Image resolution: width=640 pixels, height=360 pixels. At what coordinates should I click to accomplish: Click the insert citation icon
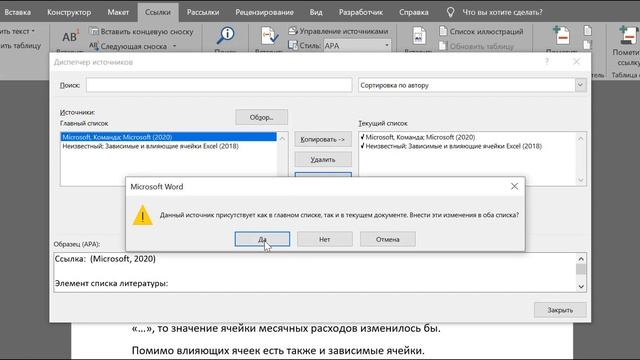[269, 36]
